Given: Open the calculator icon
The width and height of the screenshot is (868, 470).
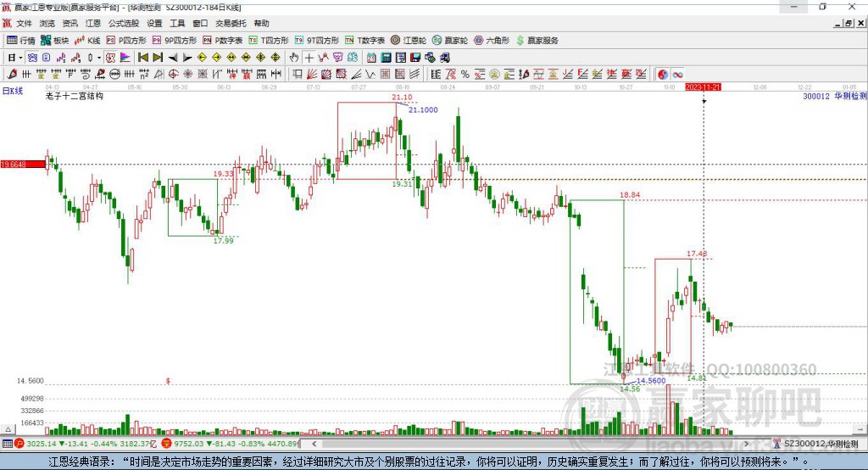Looking at the screenshot, I should coord(386,58).
